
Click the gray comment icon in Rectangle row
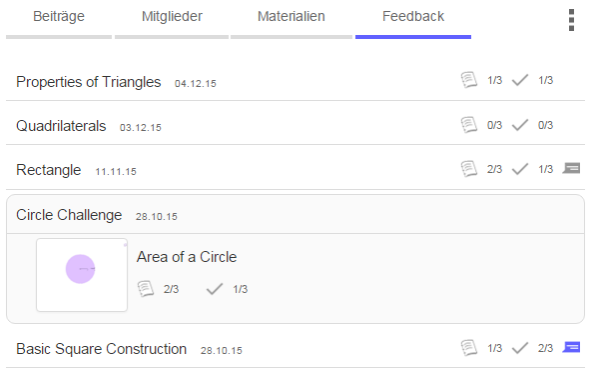click(571, 168)
